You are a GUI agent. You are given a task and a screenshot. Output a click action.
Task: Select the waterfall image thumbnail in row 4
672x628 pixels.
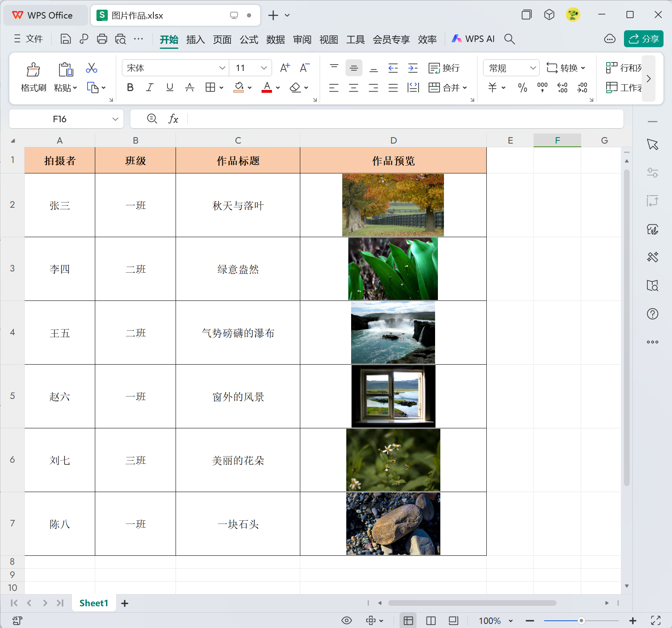coord(393,332)
